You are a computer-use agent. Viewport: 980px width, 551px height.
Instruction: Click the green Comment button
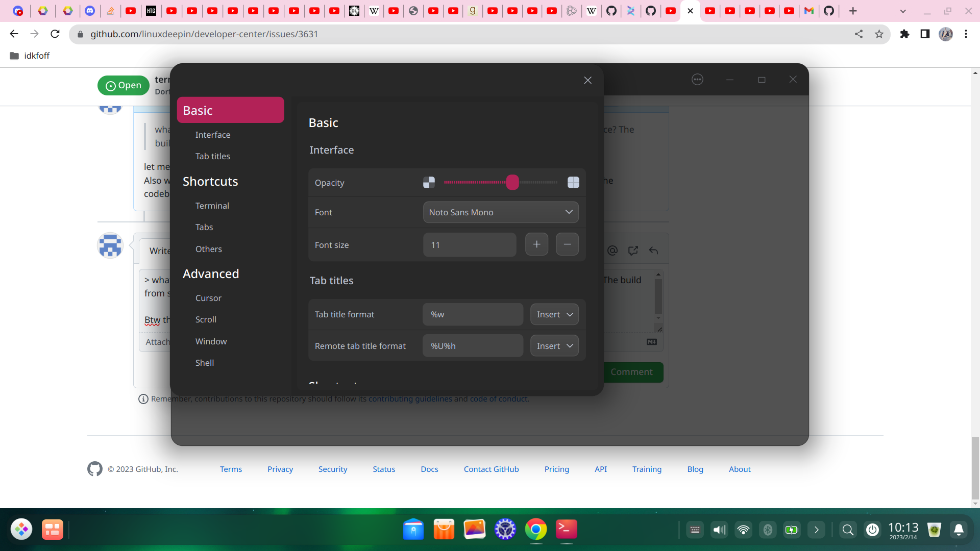tap(632, 372)
